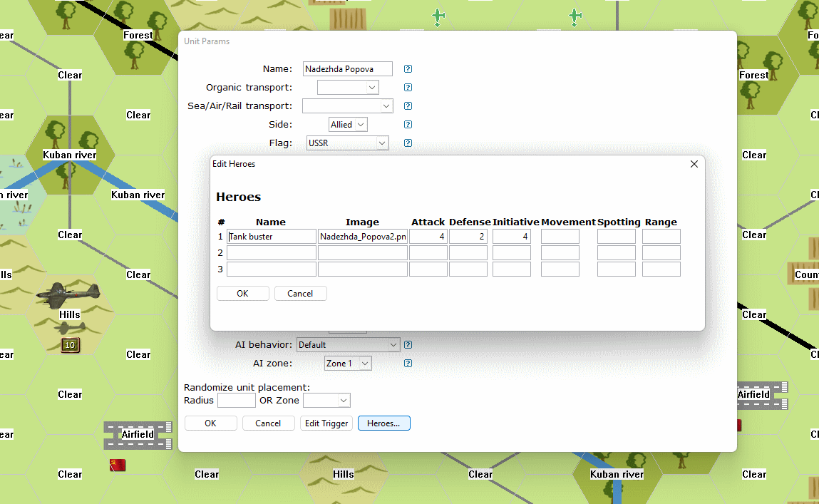The height and width of the screenshot is (504, 819).
Task: Show help for the Flag setting
Action: click(x=408, y=143)
